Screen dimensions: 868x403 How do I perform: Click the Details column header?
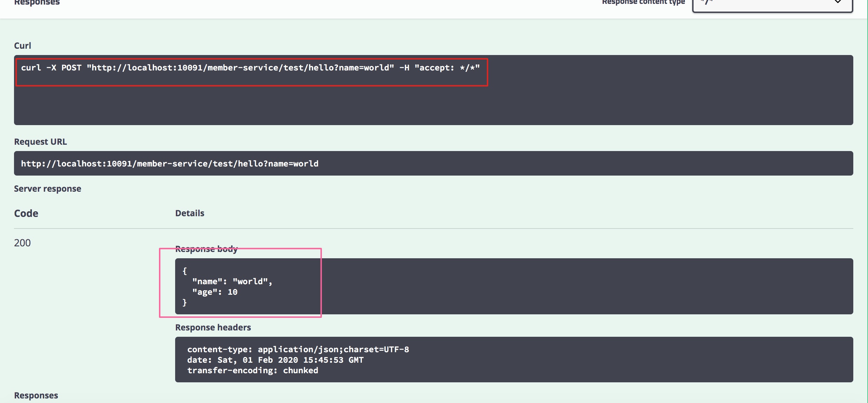[190, 213]
